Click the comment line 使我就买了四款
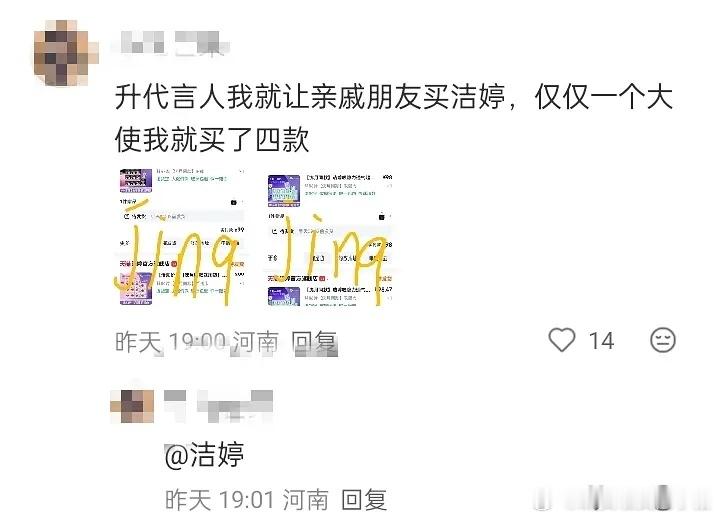 pos(212,140)
